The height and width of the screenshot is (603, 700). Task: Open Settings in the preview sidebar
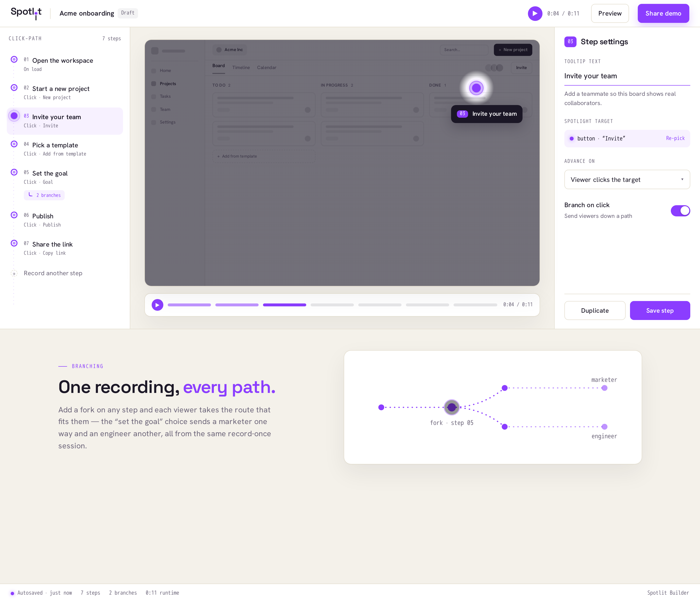click(174, 122)
